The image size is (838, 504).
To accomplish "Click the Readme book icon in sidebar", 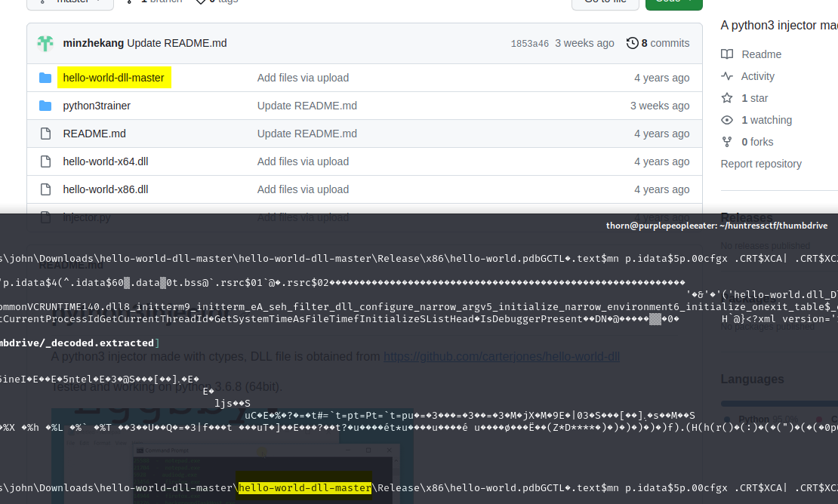I will tap(727, 54).
